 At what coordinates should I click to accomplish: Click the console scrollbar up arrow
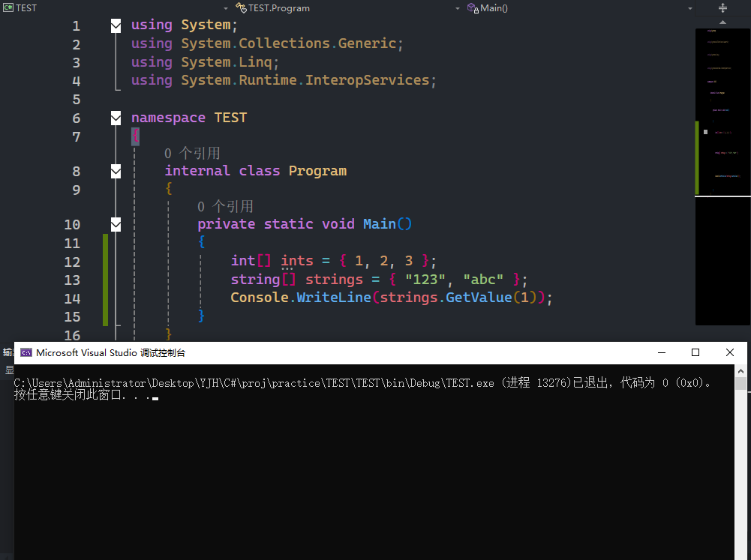click(740, 371)
